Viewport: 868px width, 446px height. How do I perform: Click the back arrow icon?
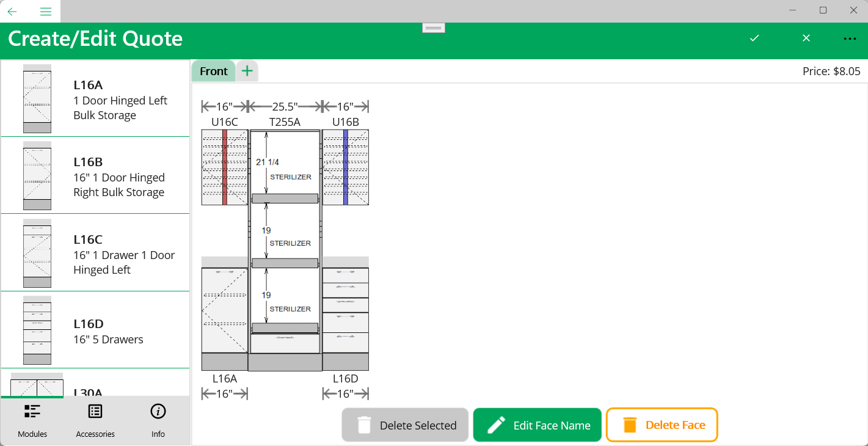coord(12,11)
